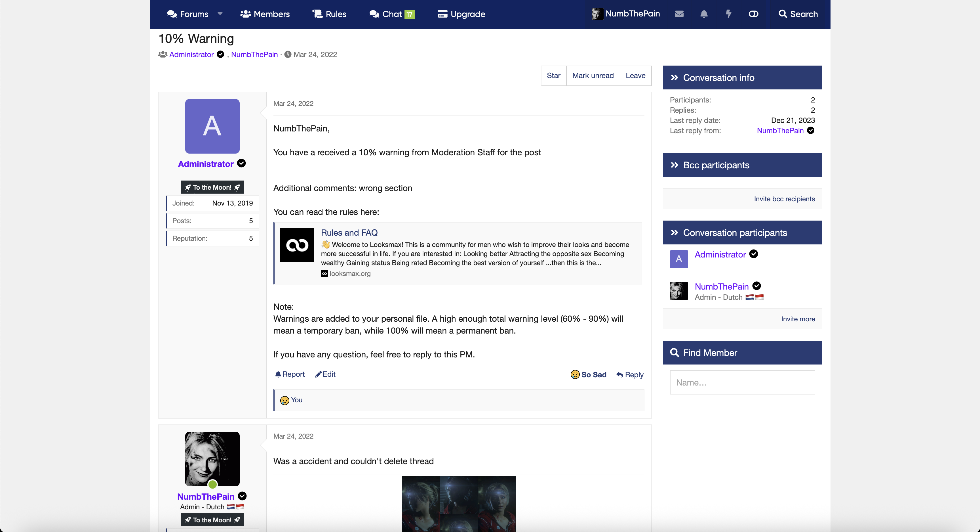Click the Dec 21, 2023 last reply date
Screen dimensions: 980x532
coord(793,120)
